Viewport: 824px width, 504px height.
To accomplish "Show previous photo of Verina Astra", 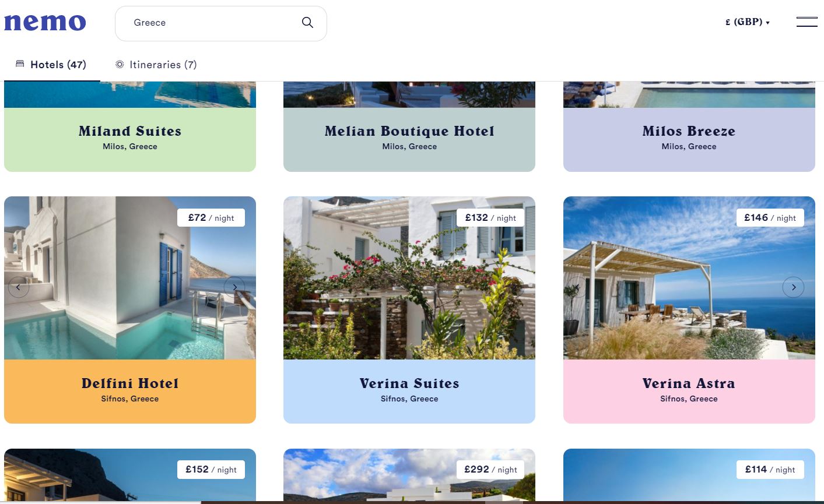I will 576,287.
